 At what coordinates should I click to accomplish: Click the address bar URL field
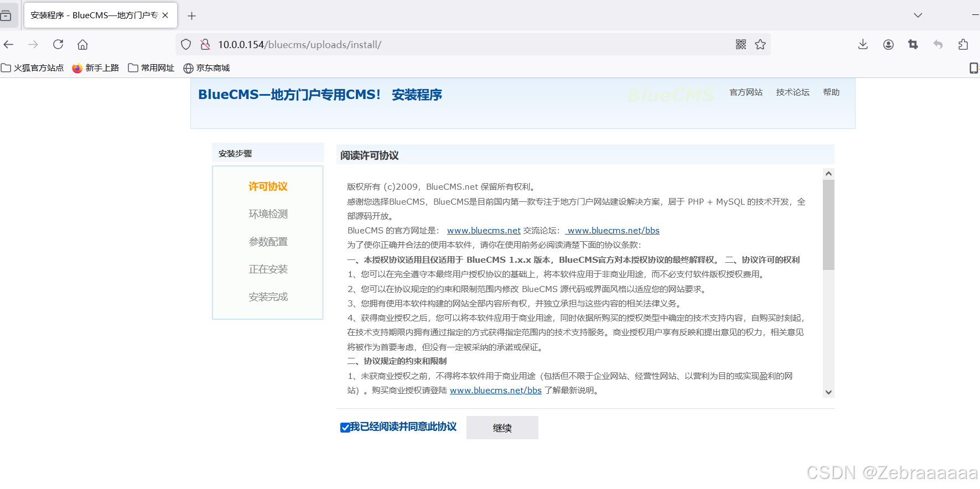tap(473, 44)
